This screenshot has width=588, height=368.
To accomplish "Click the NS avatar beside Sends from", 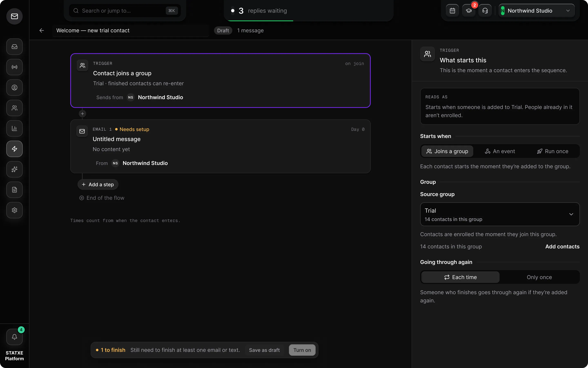I will pyautogui.click(x=131, y=97).
